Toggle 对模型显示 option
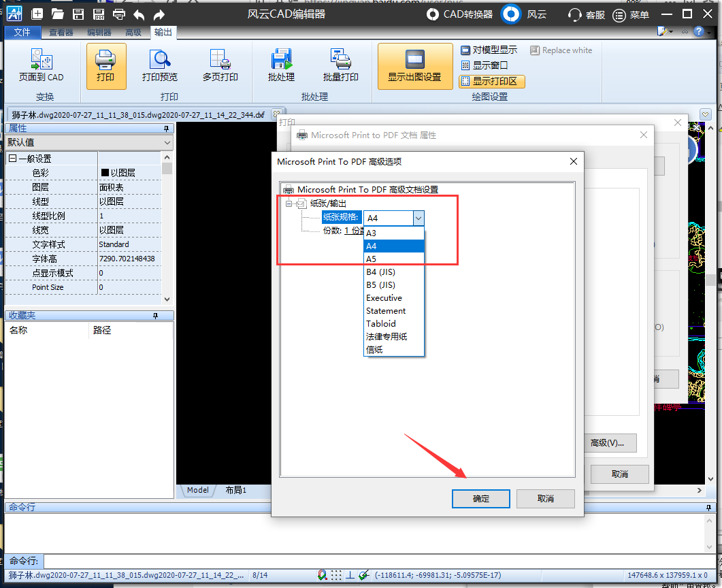Screen dimensions: 722x588 tap(489, 50)
